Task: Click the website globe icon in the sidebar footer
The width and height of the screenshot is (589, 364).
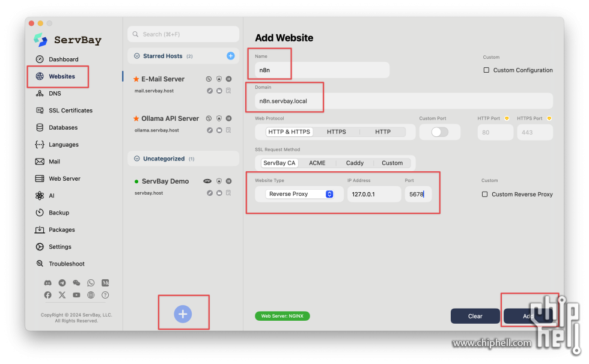Action: pos(91,295)
